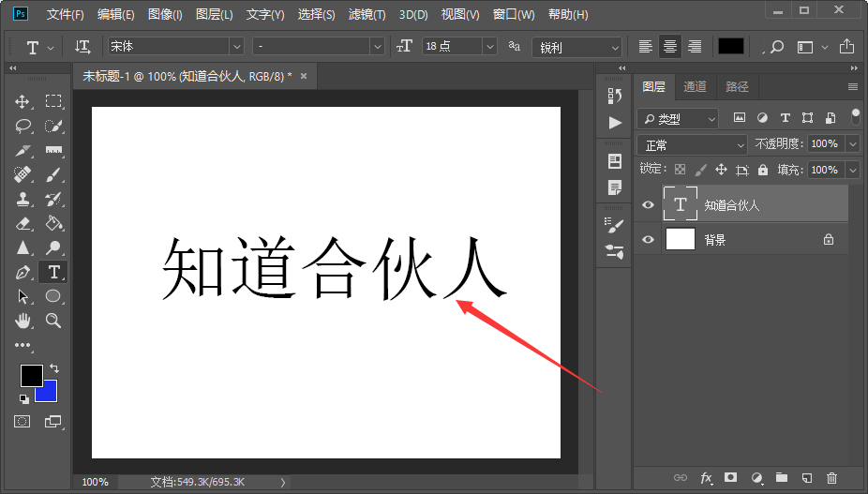The width and height of the screenshot is (868, 494).
Task: Select the Rectangular Marquee tool
Action: pos(53,101)
